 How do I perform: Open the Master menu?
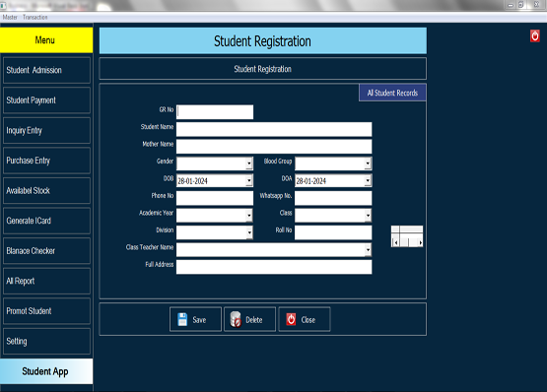[10, 17]
